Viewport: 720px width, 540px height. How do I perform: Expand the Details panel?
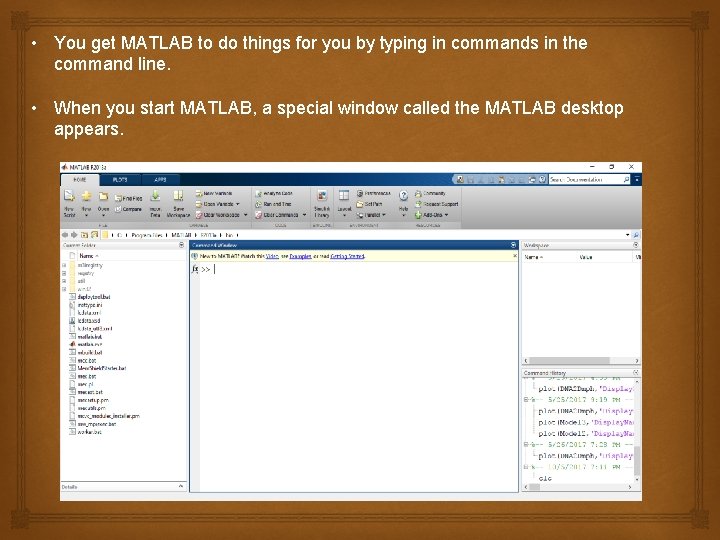click(181, 486)
